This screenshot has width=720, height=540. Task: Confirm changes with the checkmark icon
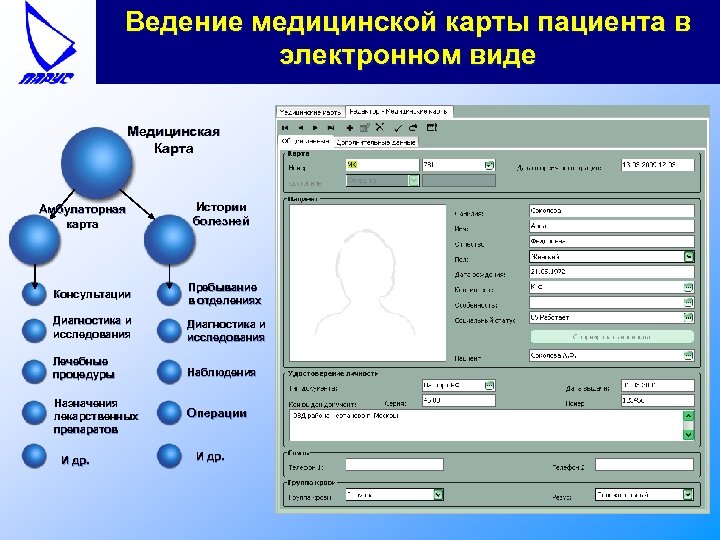coord(398,128)
